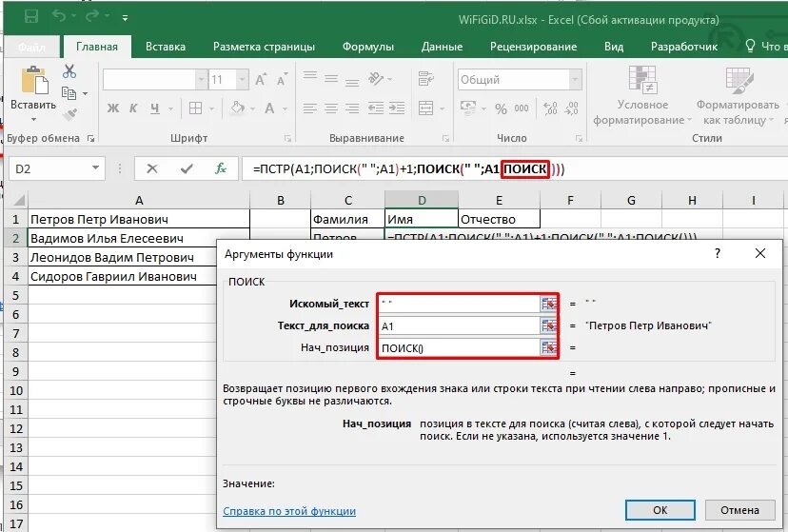The width and height of the screenshot is (788, 532).
Task: Click the Undo arrow icon
Action: [59, 16]
